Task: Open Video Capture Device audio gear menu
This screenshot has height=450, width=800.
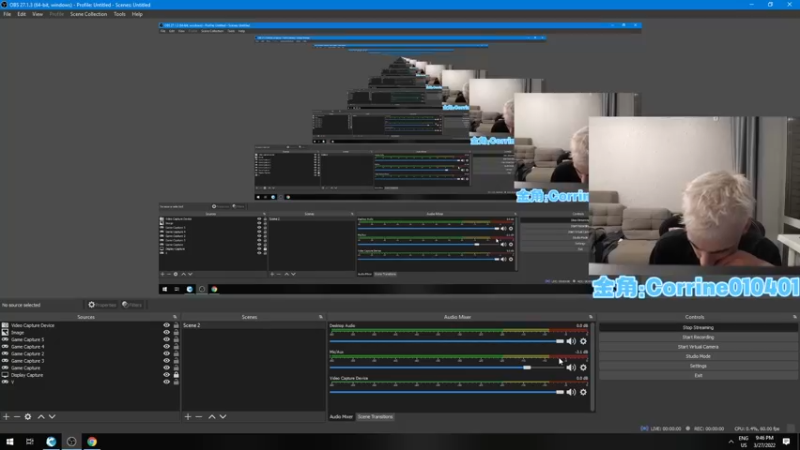Action: coord(583,392)
